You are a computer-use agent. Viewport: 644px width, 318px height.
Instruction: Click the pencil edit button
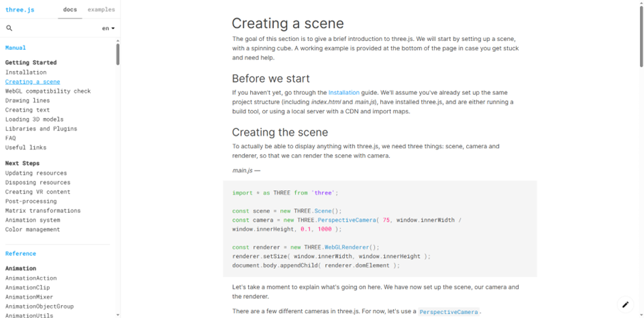coord(625,304)
